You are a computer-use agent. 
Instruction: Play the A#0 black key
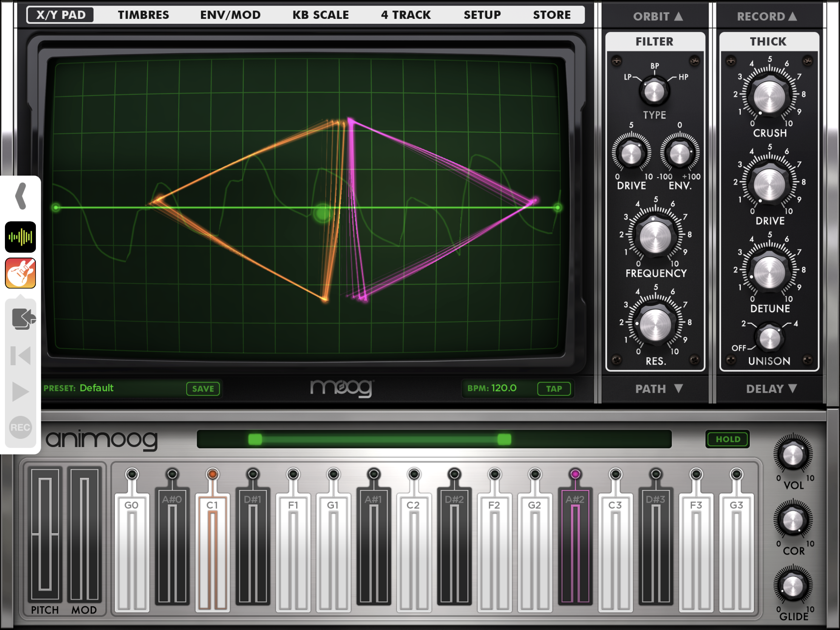[172, 546]
